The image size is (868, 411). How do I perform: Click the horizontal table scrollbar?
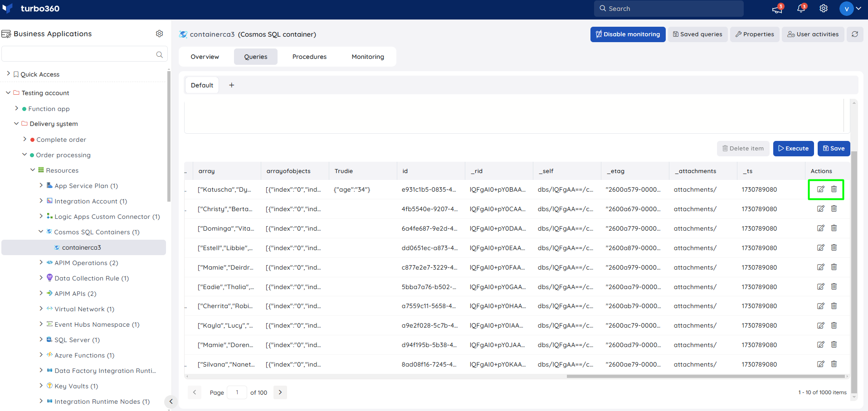click(706, 376)
